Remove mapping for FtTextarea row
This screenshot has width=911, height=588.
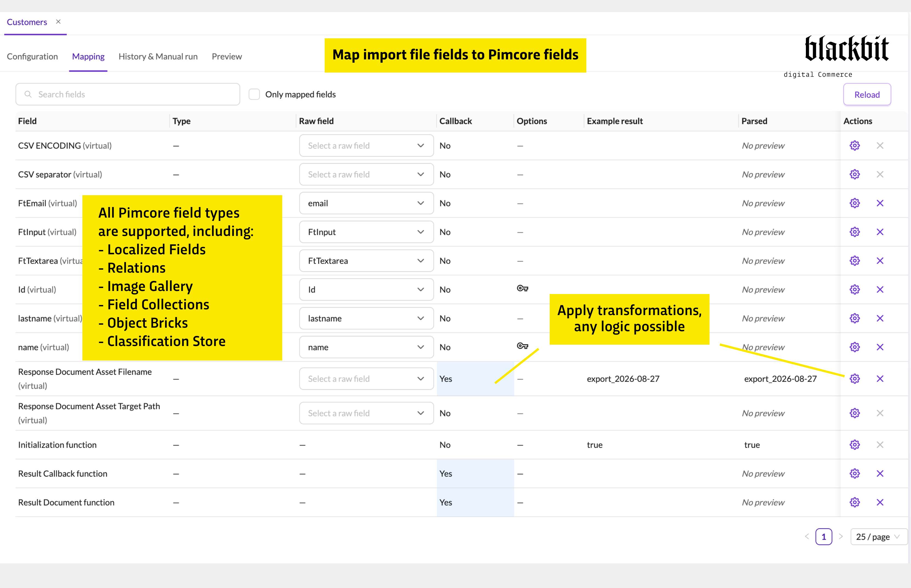click(x=880, y=261)
